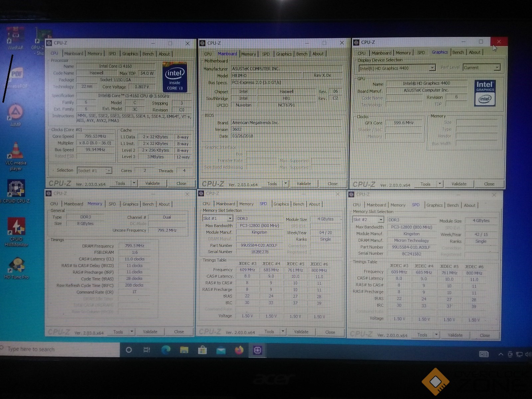Select Memory tab in Mainboard window

point(248,54)
